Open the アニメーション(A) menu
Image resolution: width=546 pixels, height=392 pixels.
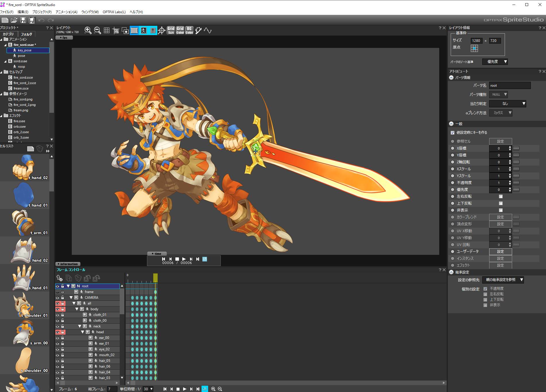click(67, 12)
